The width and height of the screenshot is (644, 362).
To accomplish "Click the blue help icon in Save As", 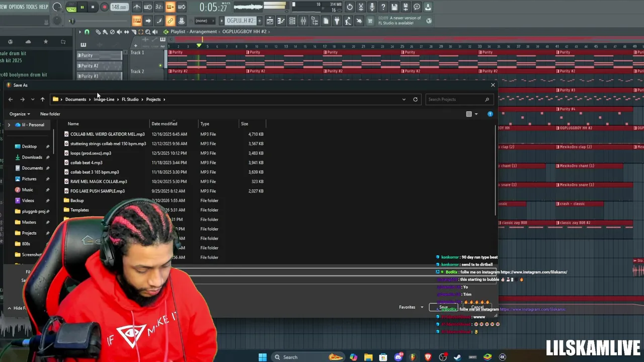I will coord(490,114).
